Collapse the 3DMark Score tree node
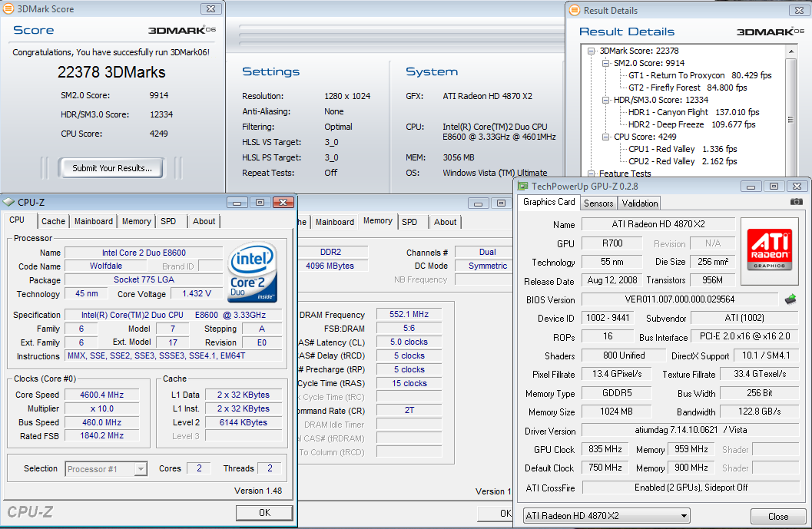Viewport: 812px width, 529px height. click(592, 51)
